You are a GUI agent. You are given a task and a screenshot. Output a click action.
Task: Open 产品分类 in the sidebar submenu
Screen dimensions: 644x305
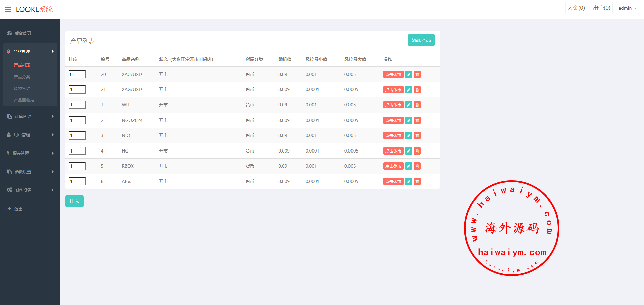pyautogui.click(x=22, y=77)
